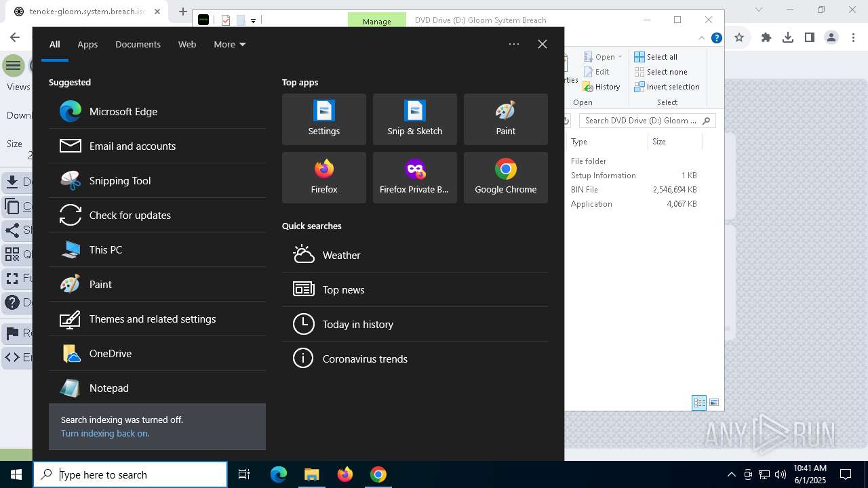This screenshot has height=488, width=868.
Task: Switch Explorer to details view icon
Action: (x=699, y=403)
